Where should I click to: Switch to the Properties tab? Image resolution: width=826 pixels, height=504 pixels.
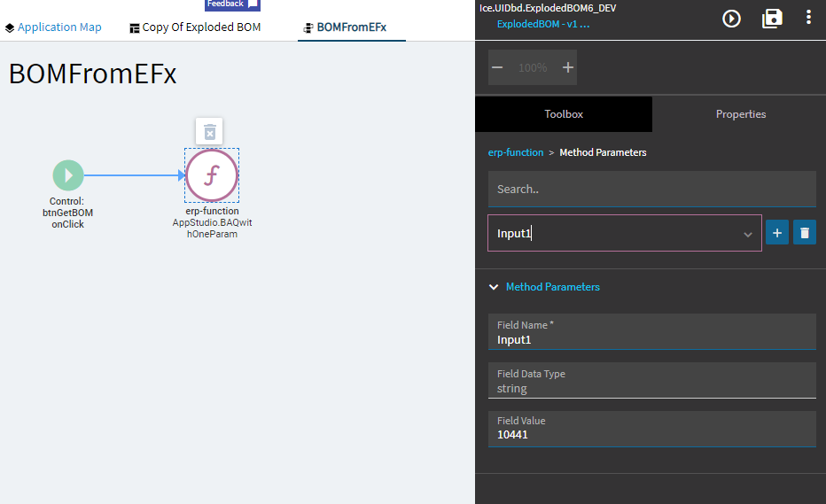[740, 114]
